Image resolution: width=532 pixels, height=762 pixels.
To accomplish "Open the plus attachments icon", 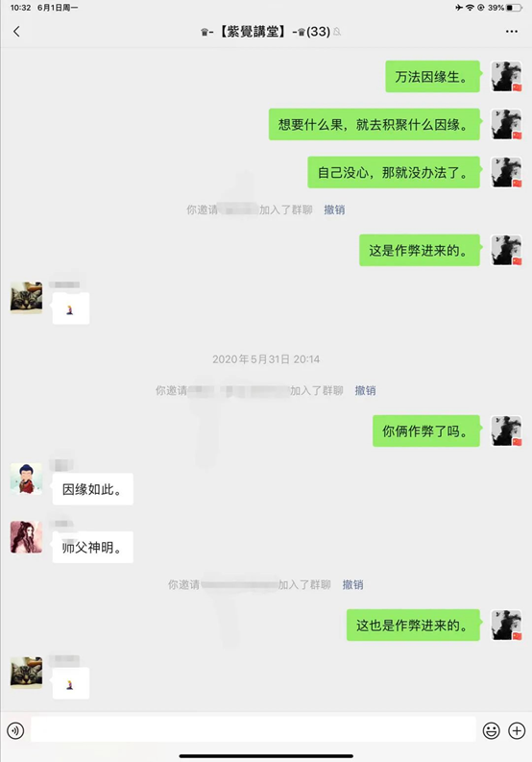I will click(517, 730).
